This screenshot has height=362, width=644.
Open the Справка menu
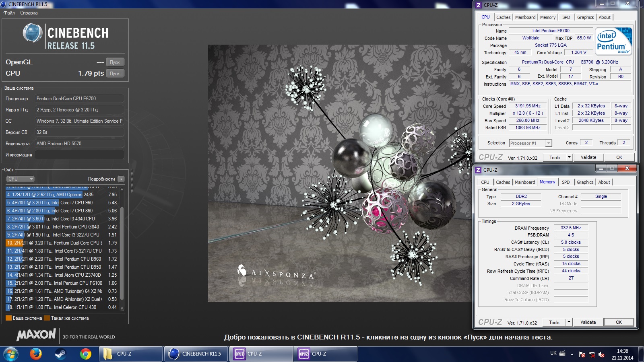pos(29,13)
